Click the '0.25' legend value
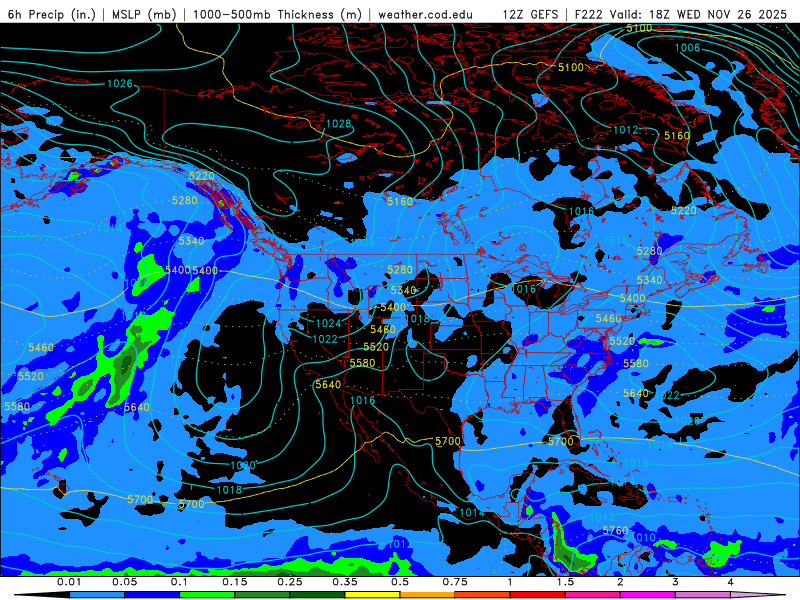The width and height of the screenshot is (800, 600). pyautogui.click(x=290, y=582)
